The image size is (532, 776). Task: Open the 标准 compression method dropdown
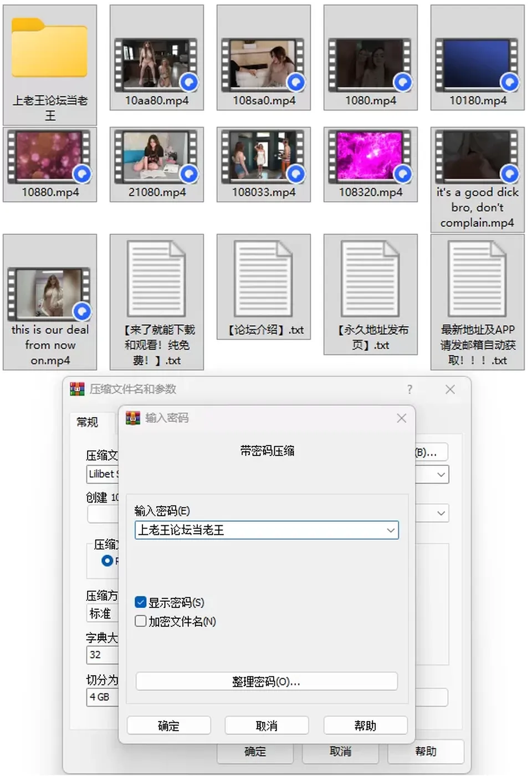click(103, 613)
